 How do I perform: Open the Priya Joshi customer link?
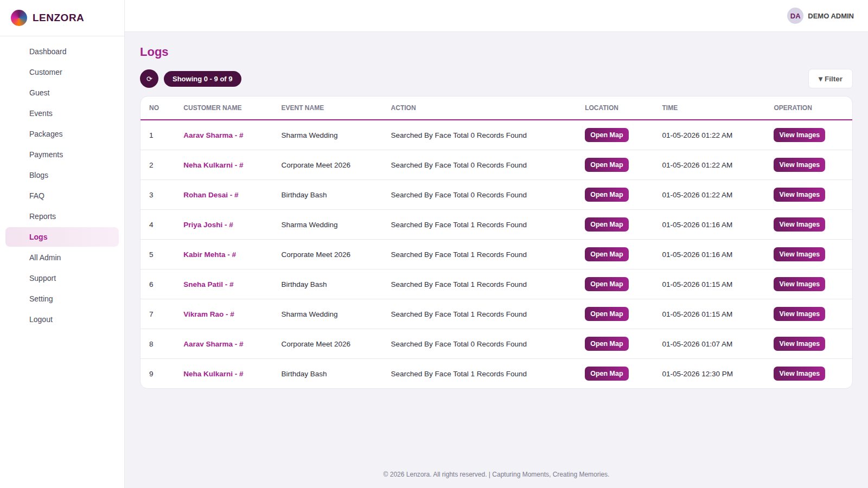tap(208, 225)
